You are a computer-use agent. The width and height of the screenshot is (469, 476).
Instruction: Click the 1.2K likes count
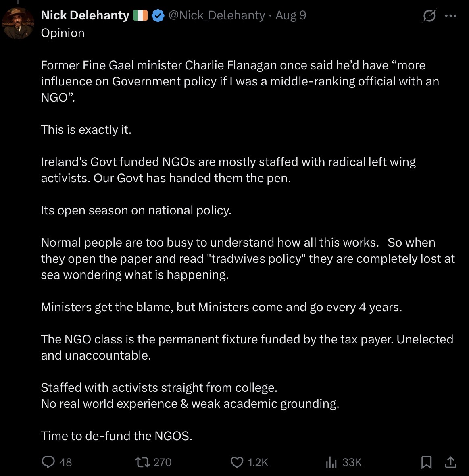pos(258,462)
